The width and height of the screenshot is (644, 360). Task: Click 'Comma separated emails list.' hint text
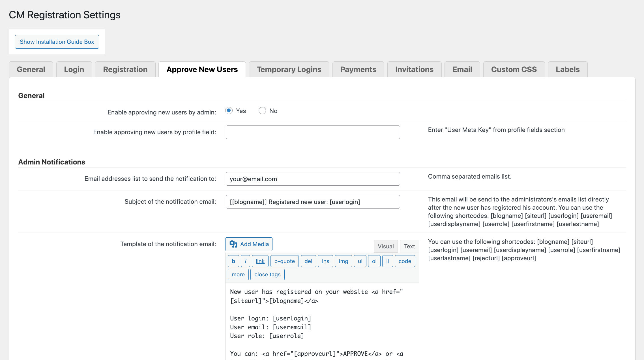click(470, 177)
